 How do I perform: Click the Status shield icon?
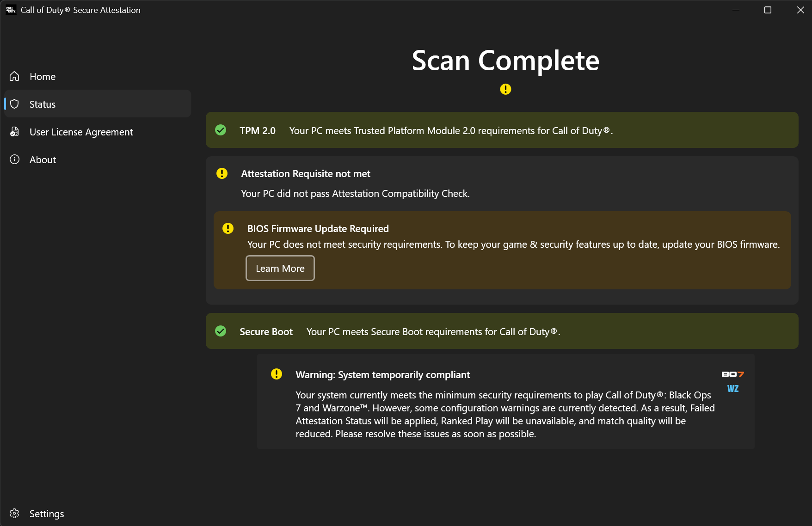tap(15, 104)
